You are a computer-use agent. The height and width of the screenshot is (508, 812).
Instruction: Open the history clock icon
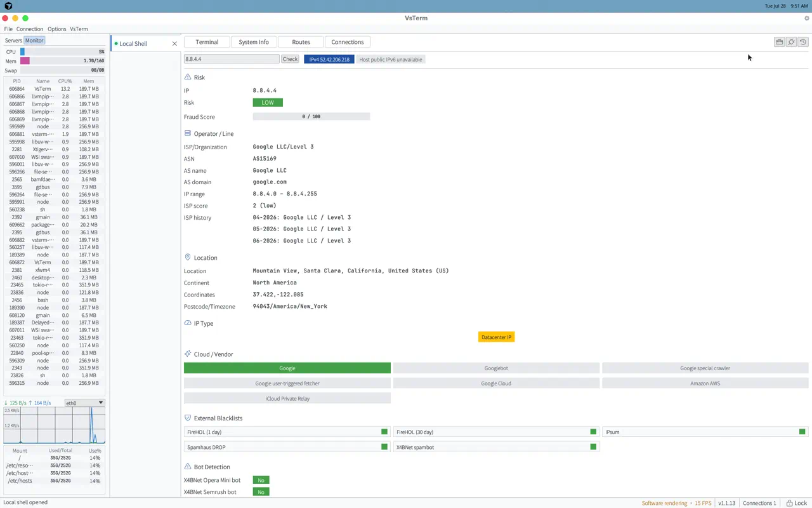click(803, 42)
